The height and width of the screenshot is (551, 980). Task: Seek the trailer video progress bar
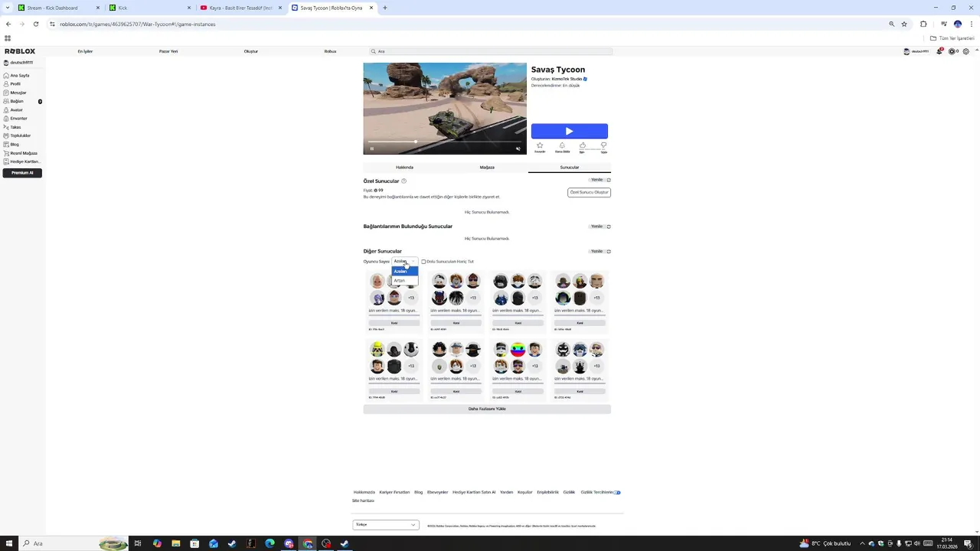pyautogui.click(x=445, y=142)
